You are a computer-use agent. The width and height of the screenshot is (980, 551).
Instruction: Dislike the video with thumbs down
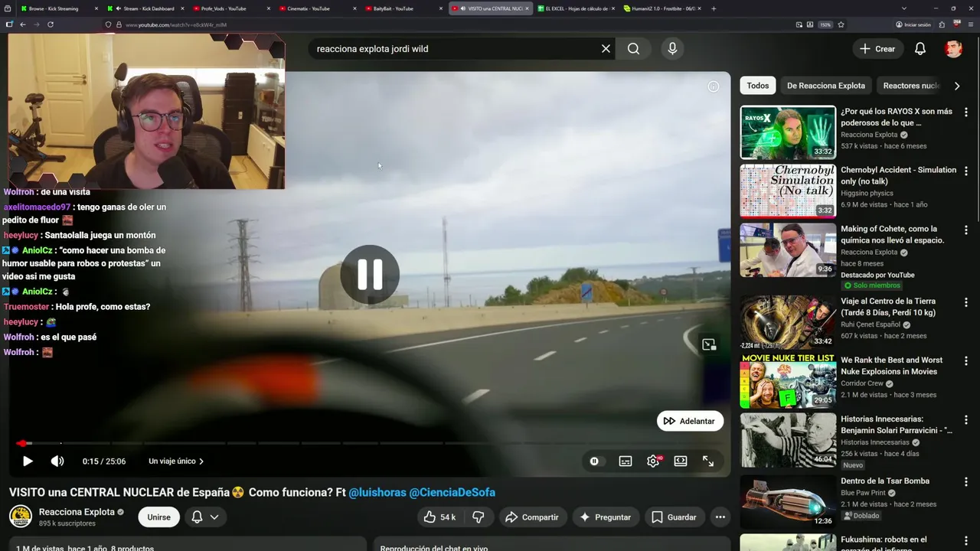(479, 517)
